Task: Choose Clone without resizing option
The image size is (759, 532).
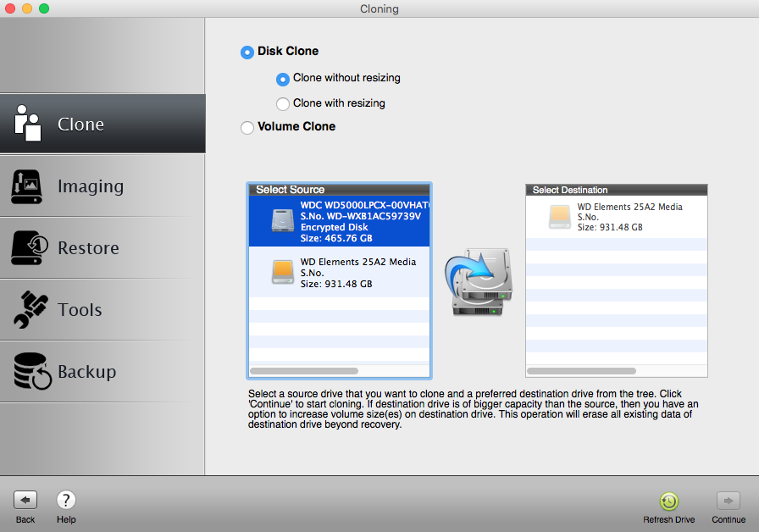Action: pyautogui.click(x=283, y=79)
